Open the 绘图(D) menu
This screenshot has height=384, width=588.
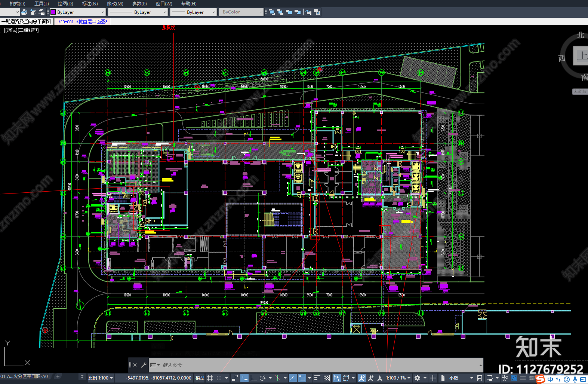tap(65, 3)
